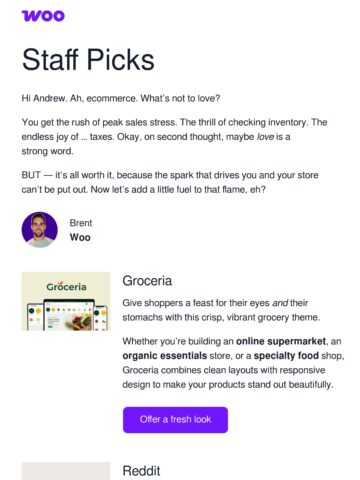
Task: Click the sender name Brent
Action: point(81,223)
